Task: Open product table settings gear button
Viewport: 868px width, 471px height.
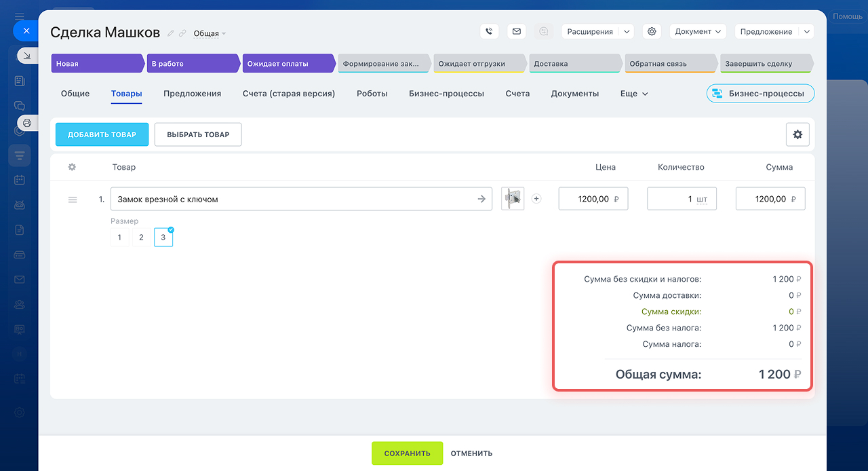Action: (x=797, y=134)
